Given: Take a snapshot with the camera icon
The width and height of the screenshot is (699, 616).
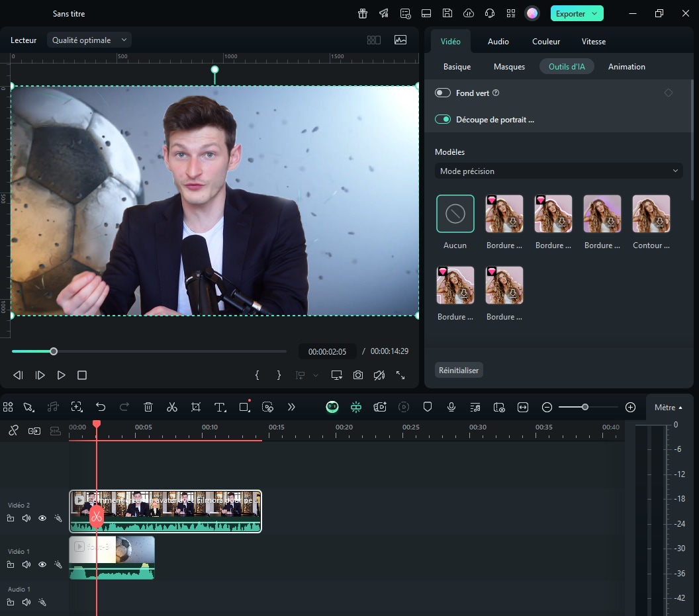Looking at the screenshot, I should (x=358, y=375).
